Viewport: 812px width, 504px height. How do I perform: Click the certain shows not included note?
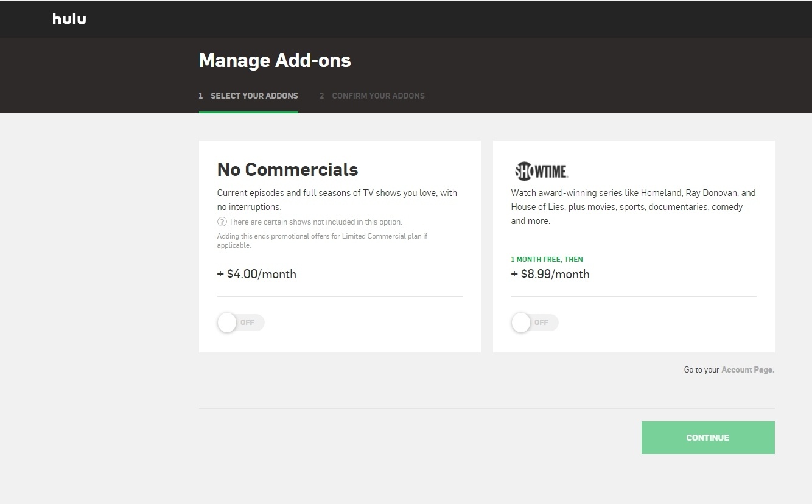coord(315,222)
